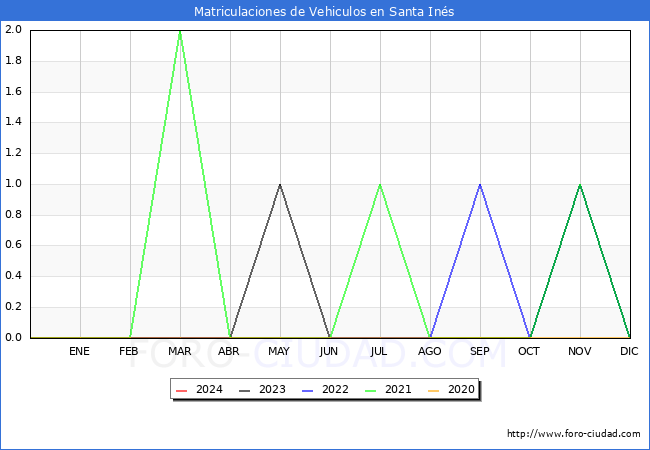Click the red 2024 legend color line

point(182,391)
